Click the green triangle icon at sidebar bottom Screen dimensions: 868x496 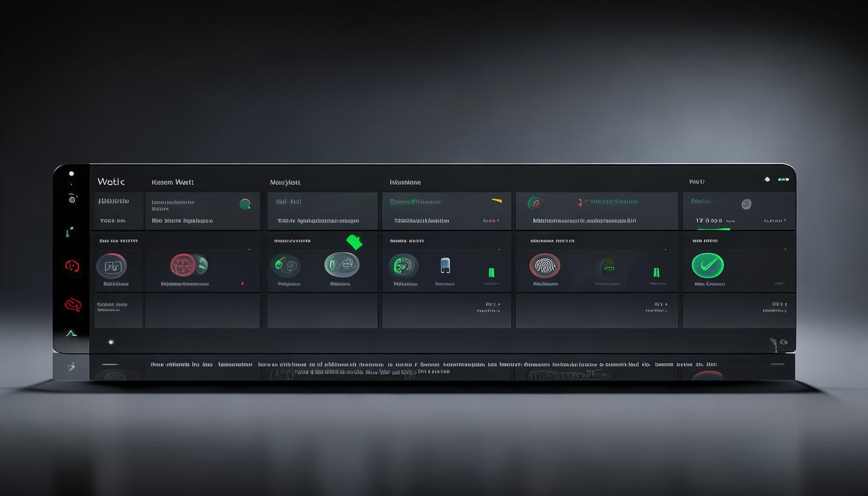71,333
